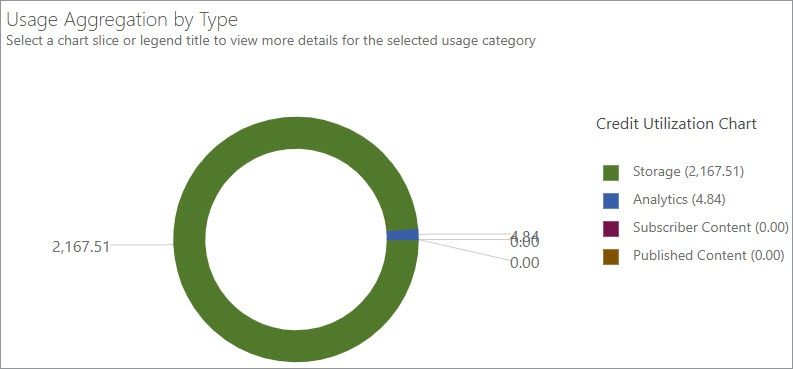Image resolution: width=793 pixels, height=369 pixels.
Task: Click the white center of the donut
Action: click(296, 240)
